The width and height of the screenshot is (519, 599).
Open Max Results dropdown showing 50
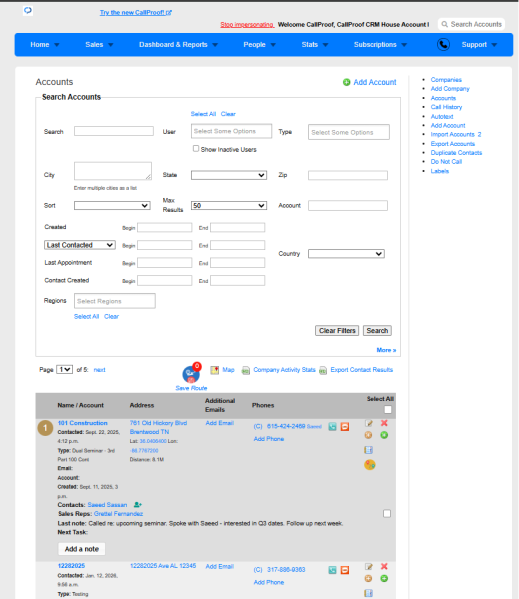tap(229, 206)
